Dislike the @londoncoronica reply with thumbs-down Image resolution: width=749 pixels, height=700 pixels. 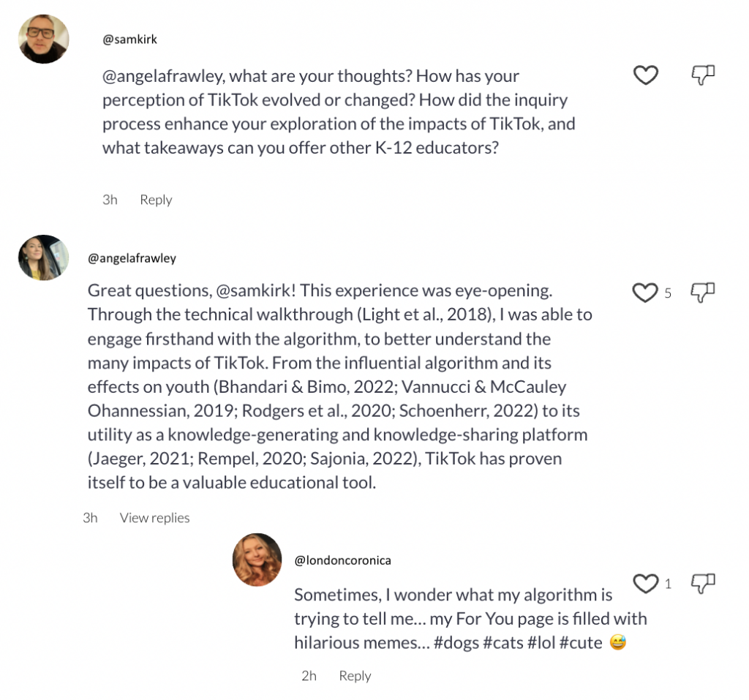(703, 583)
